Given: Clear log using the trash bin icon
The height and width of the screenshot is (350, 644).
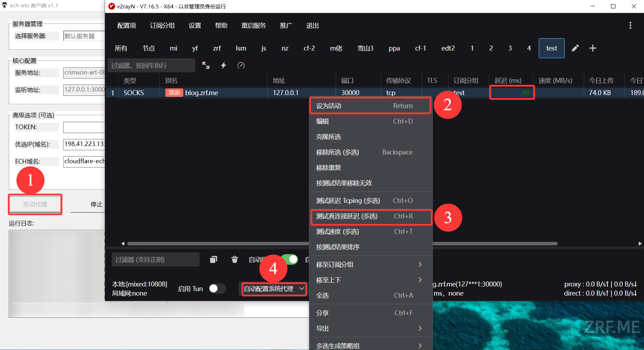Looking at the screenshot, I should click(234, 260).
